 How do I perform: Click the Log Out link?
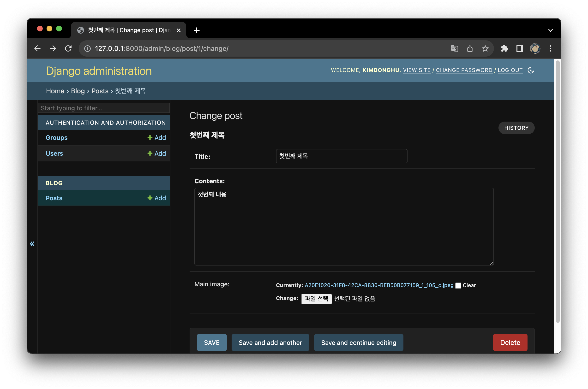tap(510, 70)
